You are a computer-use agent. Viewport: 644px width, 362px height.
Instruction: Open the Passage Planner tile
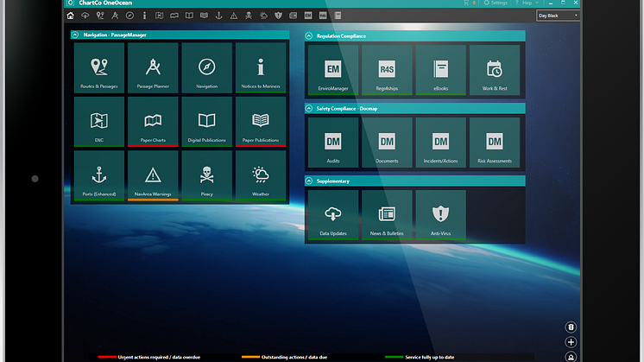(x=153, y=67)
